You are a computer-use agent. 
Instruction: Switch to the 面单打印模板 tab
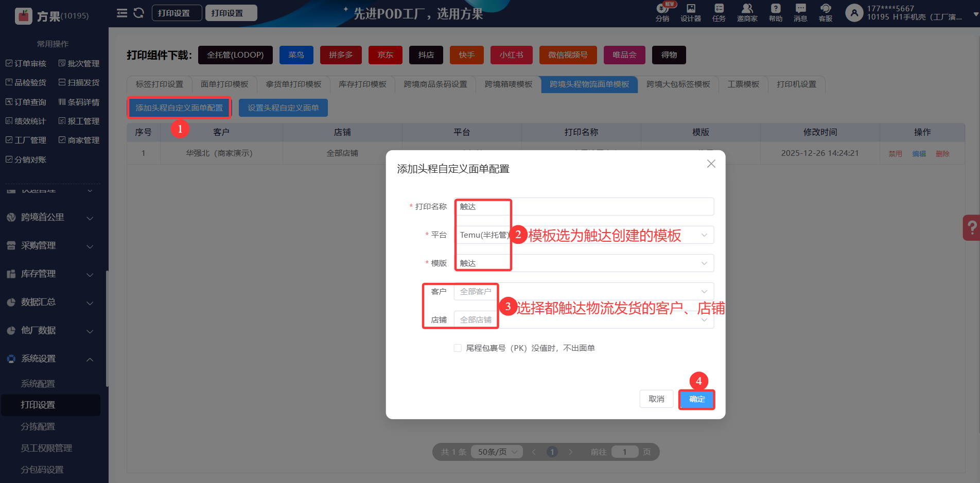224,84
